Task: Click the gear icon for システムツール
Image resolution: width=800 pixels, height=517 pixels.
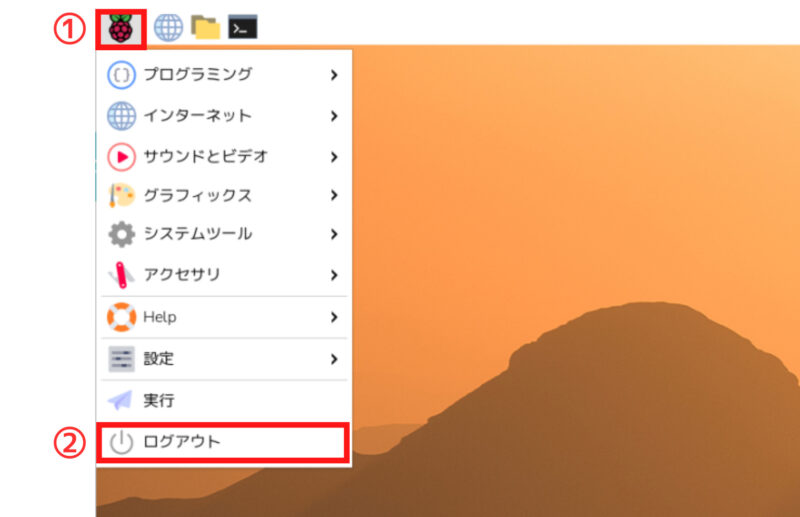Action: pos(121,234)
